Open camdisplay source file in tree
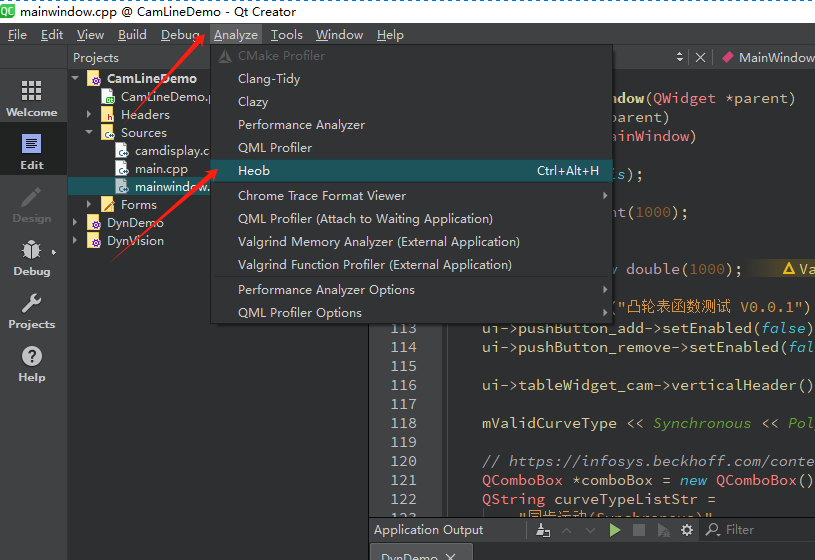Viewport: 815px width, 560px height. point(172,151)
